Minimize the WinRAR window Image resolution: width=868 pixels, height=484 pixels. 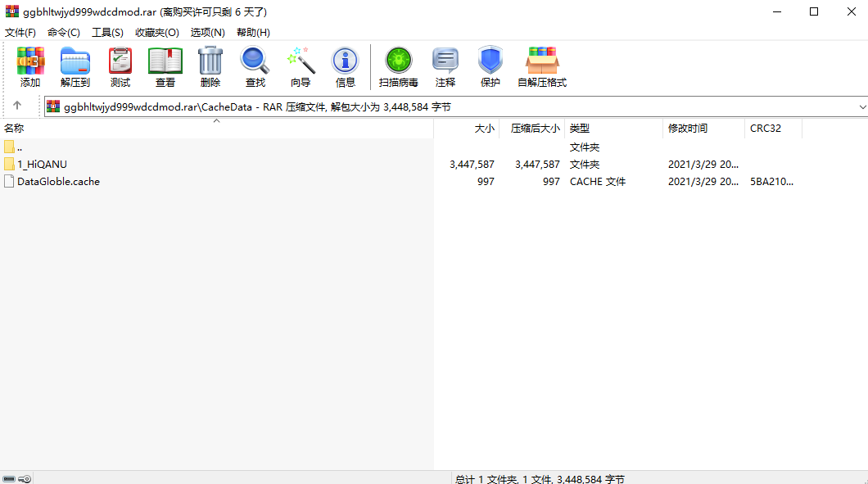[x=777, y=11]
